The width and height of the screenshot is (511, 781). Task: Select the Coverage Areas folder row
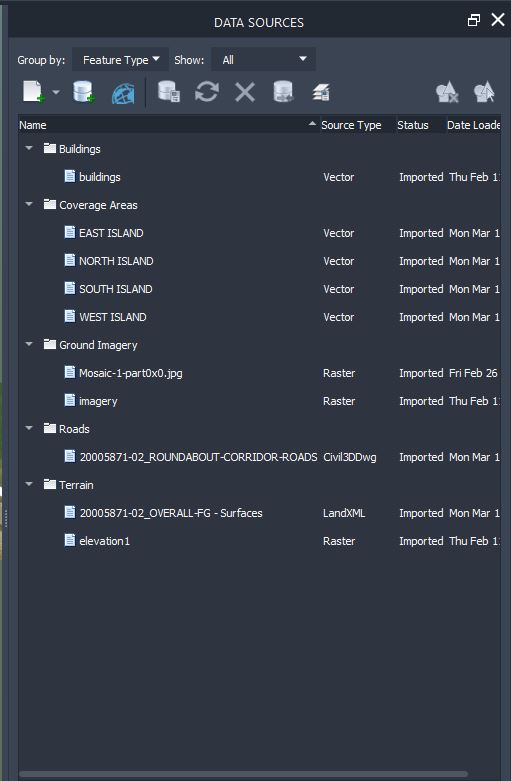259,205
